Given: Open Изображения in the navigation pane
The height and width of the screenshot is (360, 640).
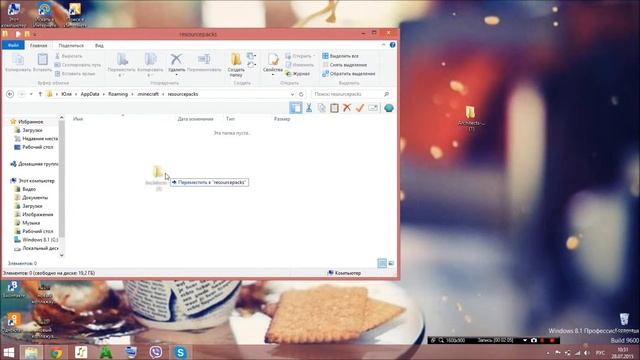Looking at the screenshot, I should 34,214.
